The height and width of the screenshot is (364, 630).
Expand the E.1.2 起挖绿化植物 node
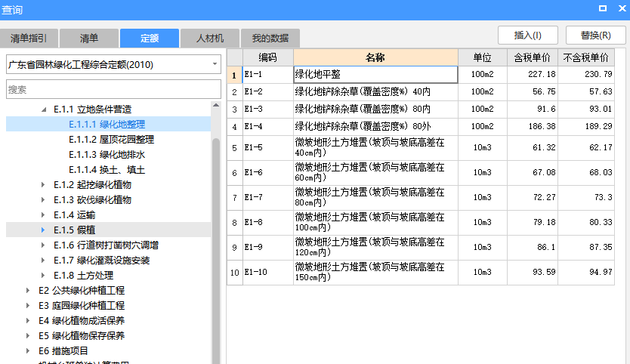43,185
